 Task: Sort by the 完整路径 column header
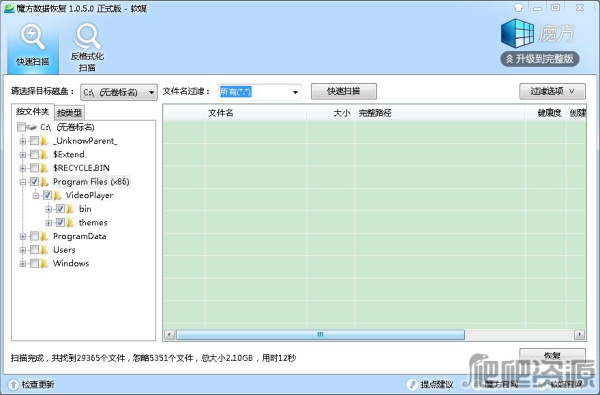(439, 113)
